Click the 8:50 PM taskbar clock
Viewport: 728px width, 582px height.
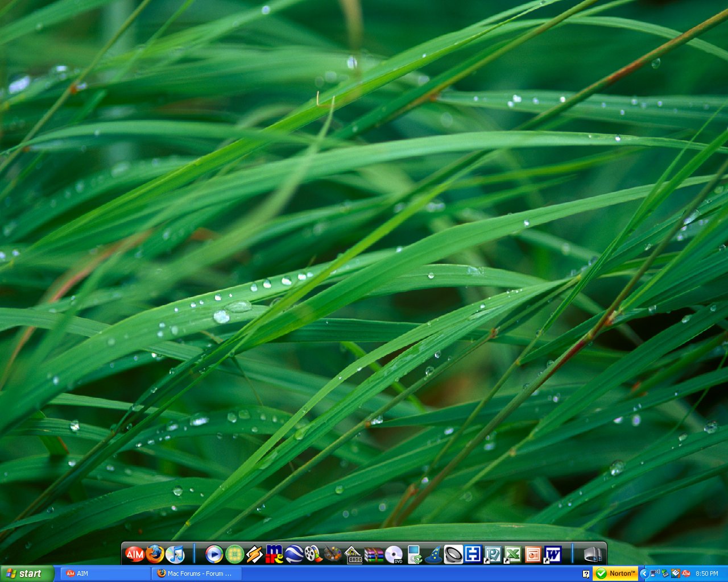pos(707,573)
